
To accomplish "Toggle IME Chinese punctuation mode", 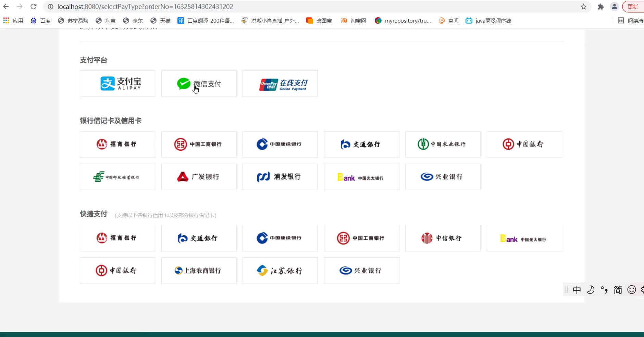I will point(604,290).
